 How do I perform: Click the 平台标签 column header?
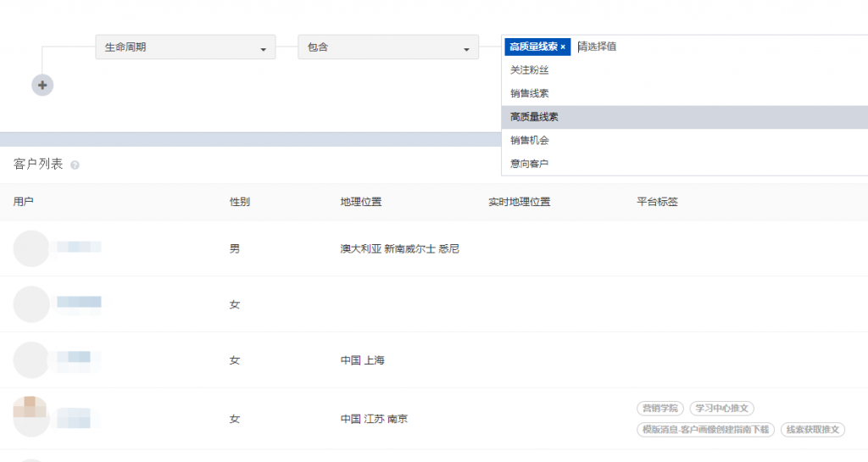pyautogui.click(x=657, y=203)
